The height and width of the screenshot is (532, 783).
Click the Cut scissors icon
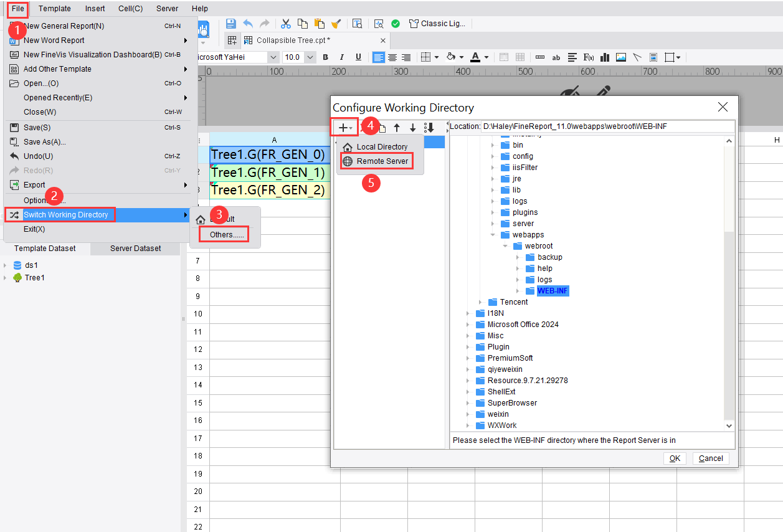pos(285,23)
